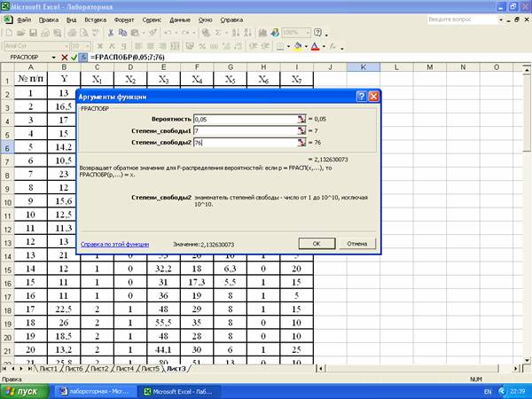Viewport: 532px width, 399px height.
Task: Confirm formula with green checkmark
Action: (74, 57)
